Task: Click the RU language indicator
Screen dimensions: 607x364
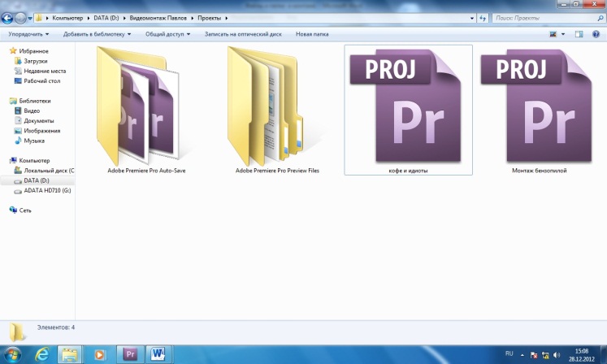Action: pyautogui.click(x=509, y=353)
